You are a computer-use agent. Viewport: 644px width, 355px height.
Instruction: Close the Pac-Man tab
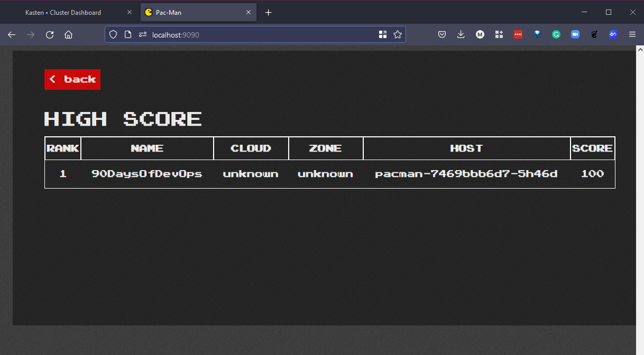point(249,12)
